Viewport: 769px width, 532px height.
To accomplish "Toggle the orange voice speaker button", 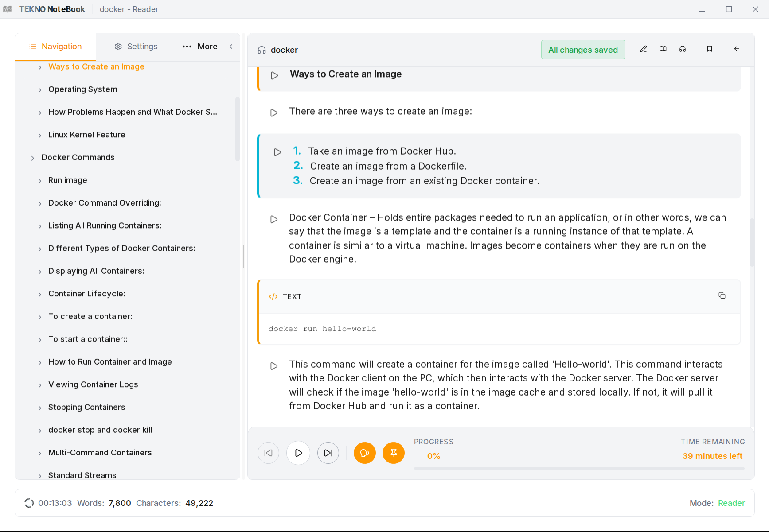I will tap(364, 453).
